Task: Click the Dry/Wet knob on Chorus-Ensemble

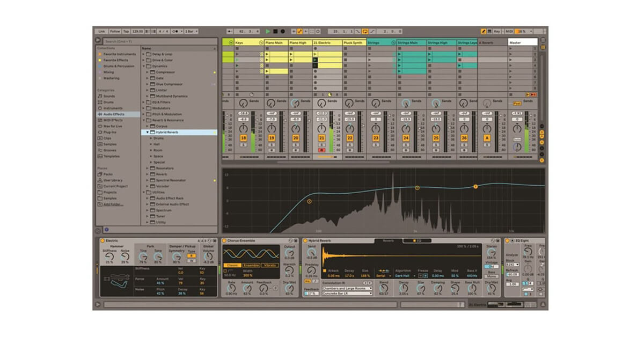Action: tap(288, 288)
